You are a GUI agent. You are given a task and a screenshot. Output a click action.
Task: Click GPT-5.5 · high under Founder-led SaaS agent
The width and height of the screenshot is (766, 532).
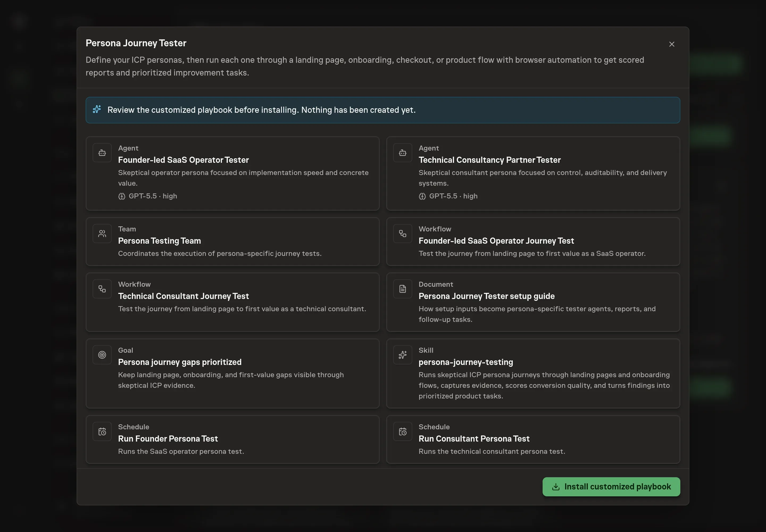coord(153,196)
